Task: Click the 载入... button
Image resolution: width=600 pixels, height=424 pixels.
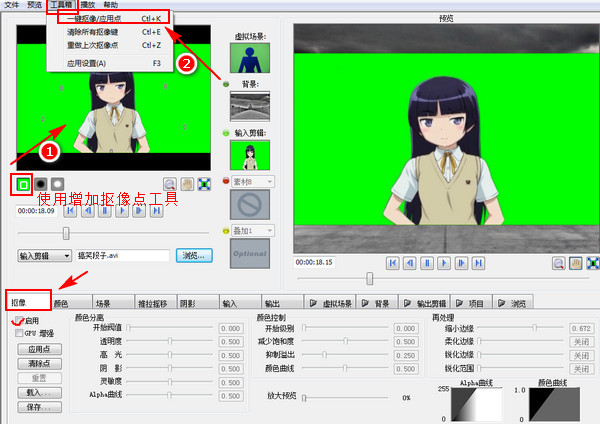Action: (39, 393)
